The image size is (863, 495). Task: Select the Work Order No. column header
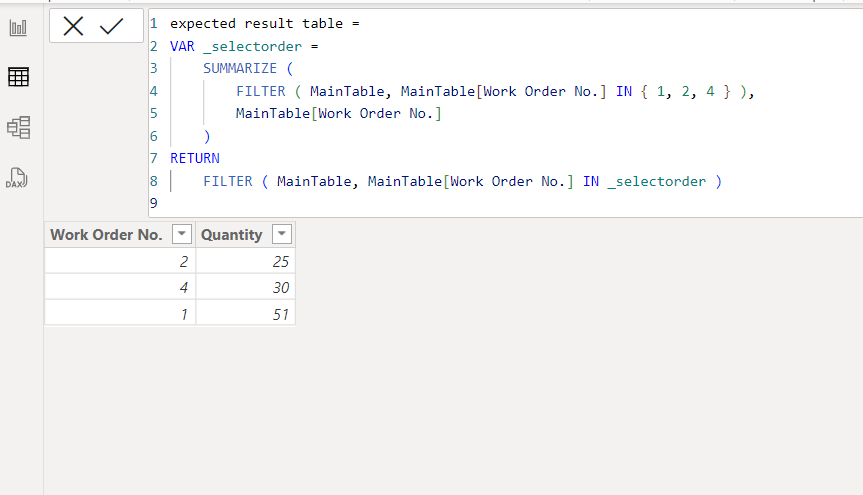120,235
